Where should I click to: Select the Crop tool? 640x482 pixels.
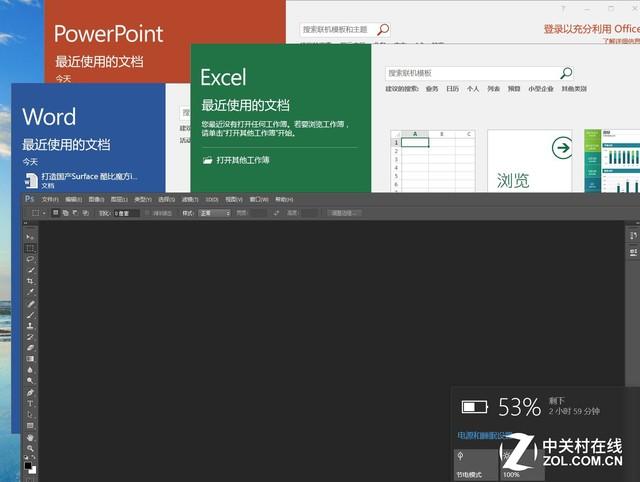(30, 281)
